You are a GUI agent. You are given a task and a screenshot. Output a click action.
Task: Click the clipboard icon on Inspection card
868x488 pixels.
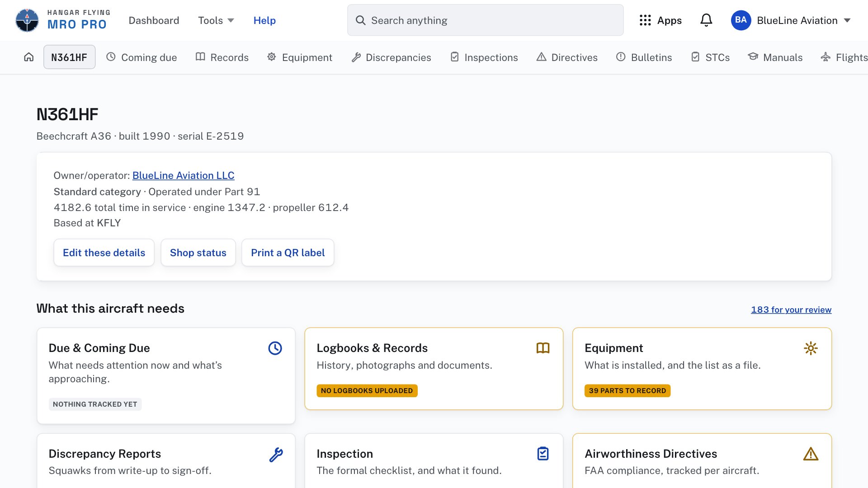543,454
